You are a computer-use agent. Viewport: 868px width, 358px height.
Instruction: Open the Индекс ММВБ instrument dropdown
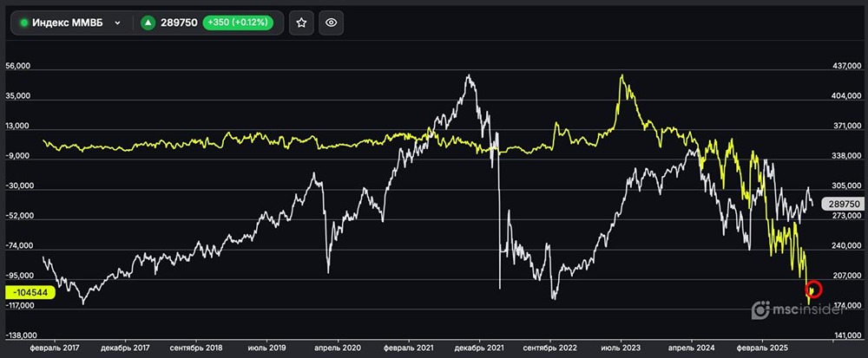(71, 23)
